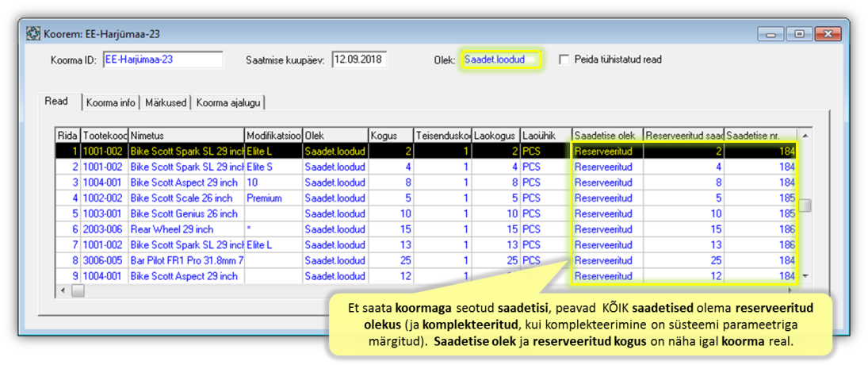Click modification 10 in row 3
The image size is (868, 365).
pos(273,182)
